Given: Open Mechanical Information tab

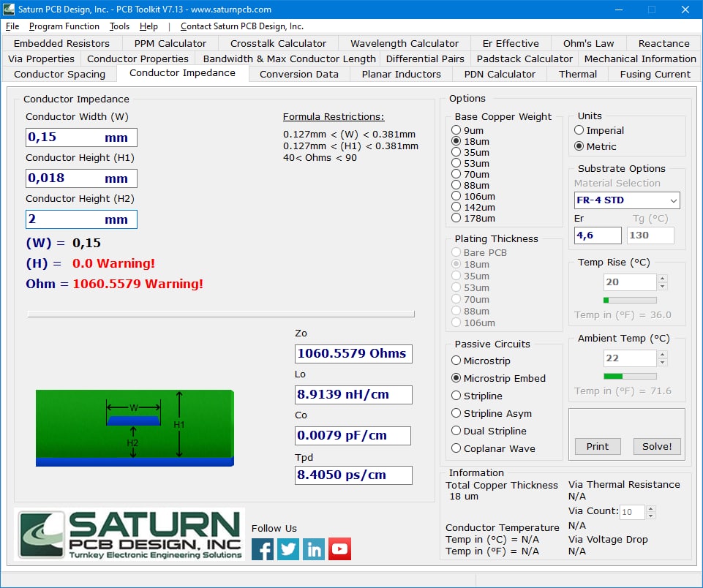Looking at the screenshot, I should [640, 59].
